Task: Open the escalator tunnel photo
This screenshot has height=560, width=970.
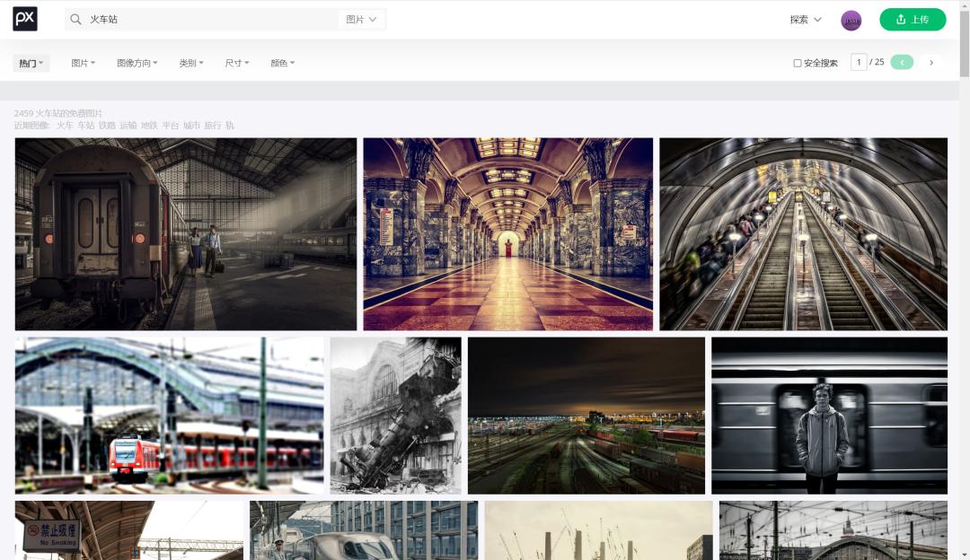Action: click(803, 234)
